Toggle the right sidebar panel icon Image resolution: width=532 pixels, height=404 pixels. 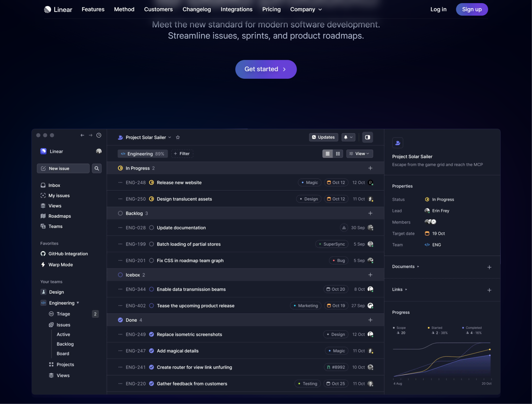[x=368, y=137]
